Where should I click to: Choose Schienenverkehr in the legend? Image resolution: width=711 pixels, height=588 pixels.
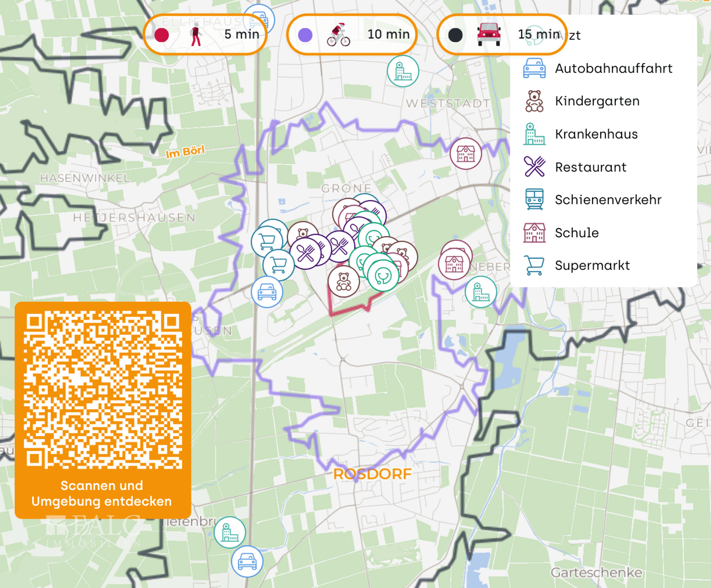click(592, 200)
